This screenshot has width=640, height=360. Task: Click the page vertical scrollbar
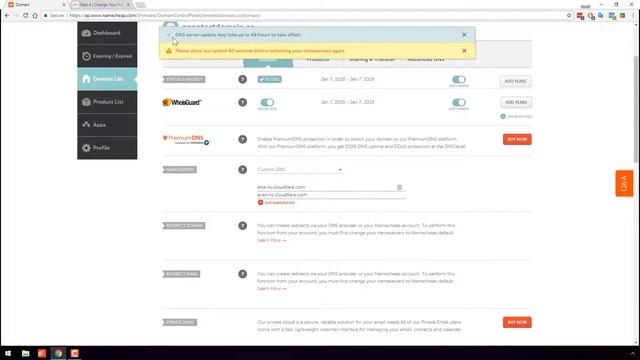[636, 110]
